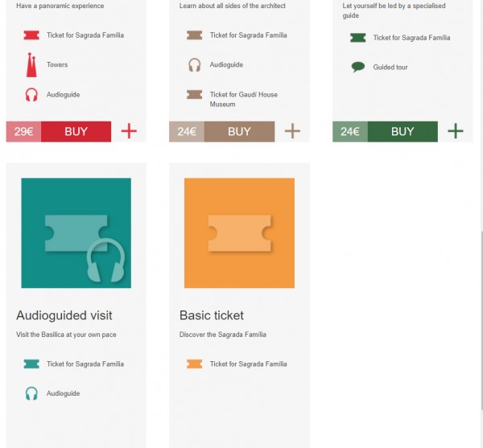The height and width of the screenshot is (448, 483).
Task: Click 'Ticket for Sagrada Família' in Audioguided visit card
Action: [x=85, y=364]
